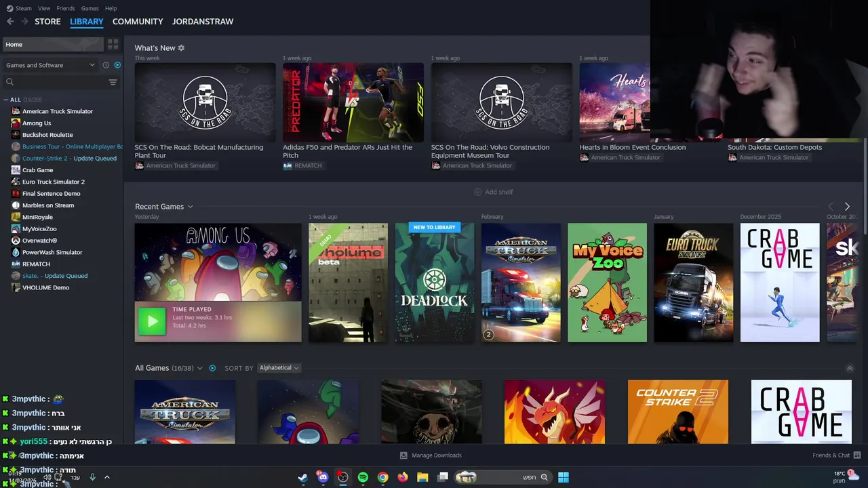This screenshot has height=488, width=868.
Task: Change the Alphabetical sort dropdown
Action: click(279, 368)
